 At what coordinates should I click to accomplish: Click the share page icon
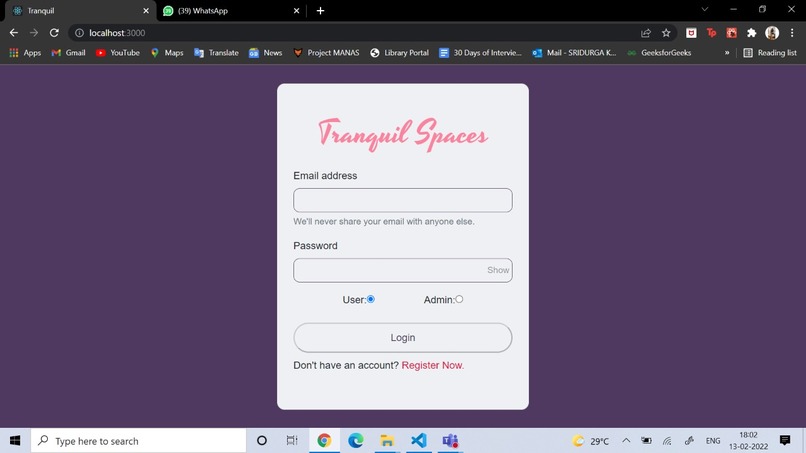(646, 33)
